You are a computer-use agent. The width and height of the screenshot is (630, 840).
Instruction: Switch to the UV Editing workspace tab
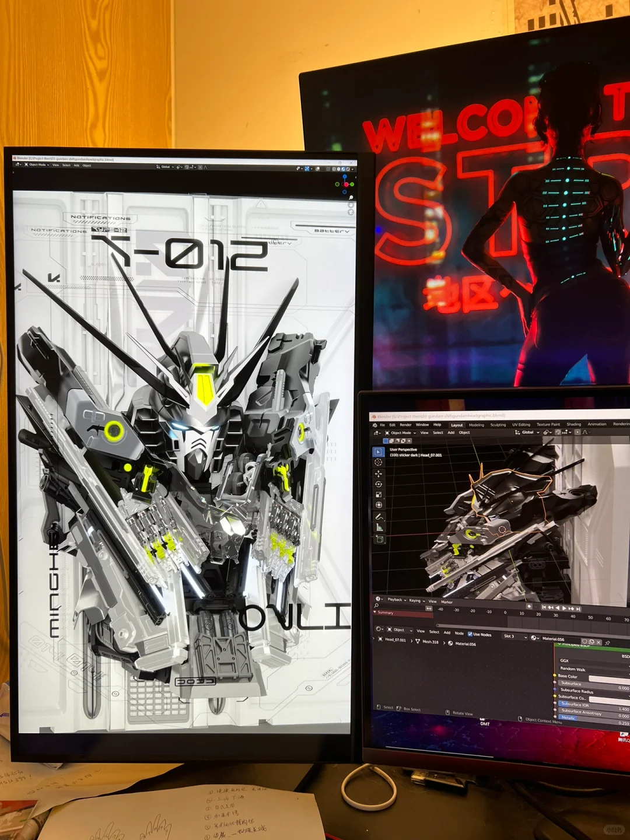tap(521, 425)
